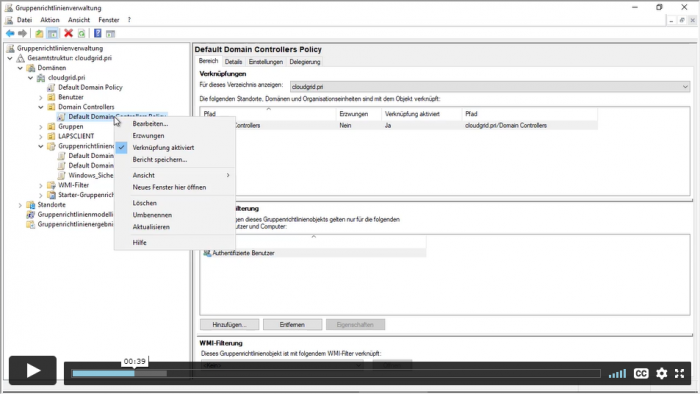Choose Neues Fenster hier öffnen
The image size is (700, 394).
click(x=175, y=187)
